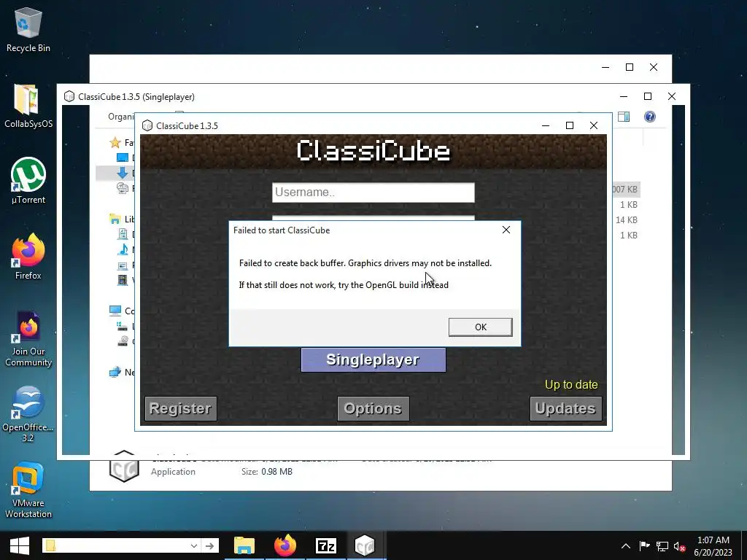The height and width of the screenshot is (560, 747).
Task: Select the VMware Workstation desktop icon
Action: [28, 491]
